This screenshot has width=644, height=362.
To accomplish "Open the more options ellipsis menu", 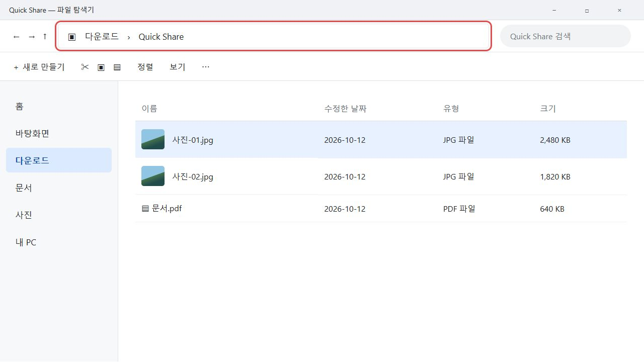I will click(x=205, y=66).
